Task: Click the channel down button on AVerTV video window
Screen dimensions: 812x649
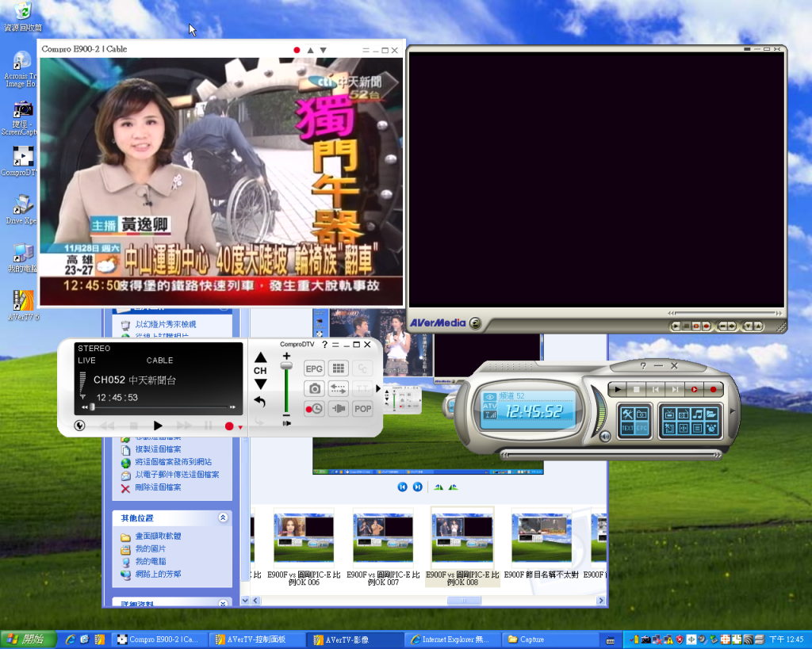Action: [x=747, y=326]
